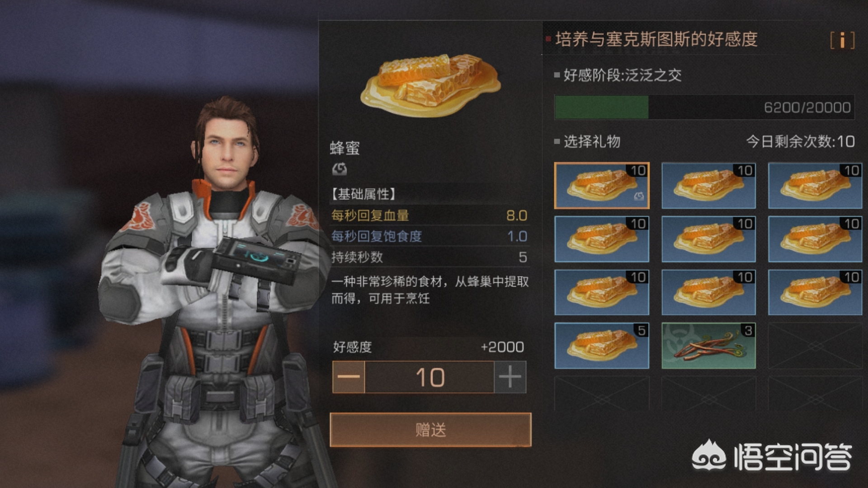Select the honey stack in second row middle
The image size is (868, 488).
tap(708, 239)
